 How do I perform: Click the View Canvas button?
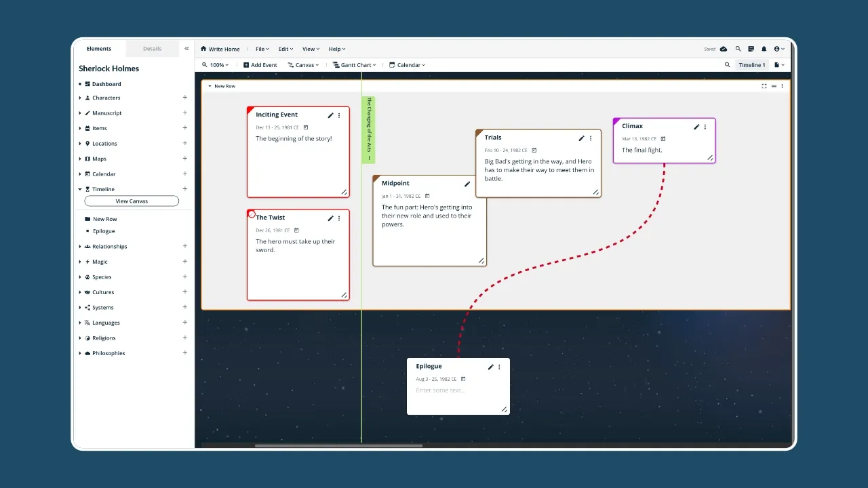pyautogui.click(x=132, y=201)
